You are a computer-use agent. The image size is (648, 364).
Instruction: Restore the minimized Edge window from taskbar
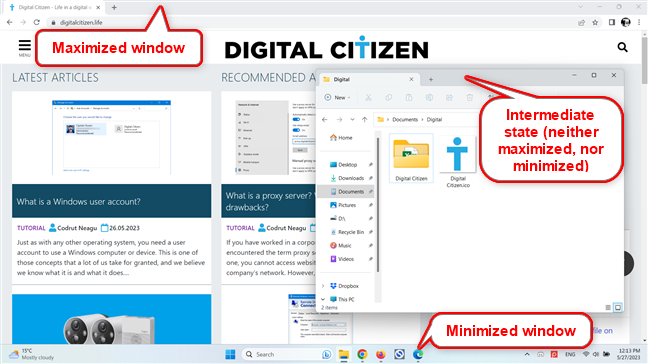click(x=418, y=354)
